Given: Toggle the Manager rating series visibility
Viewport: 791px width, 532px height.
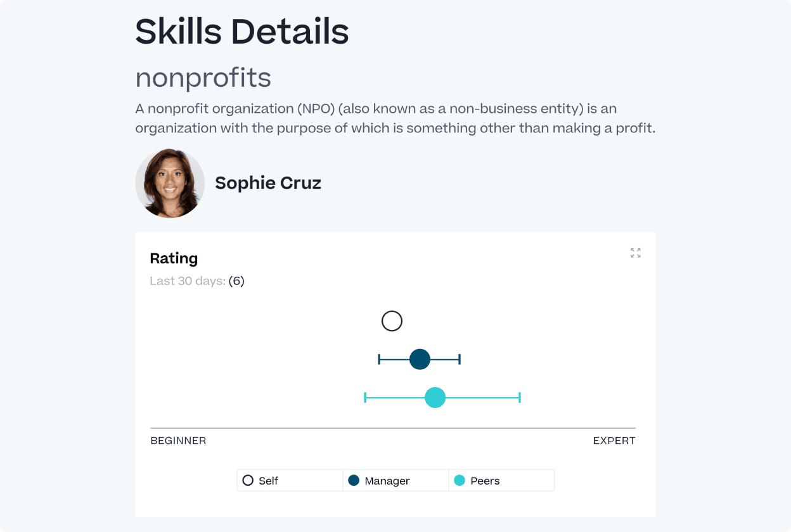Looking at the screenshot, I should [395, 480].
